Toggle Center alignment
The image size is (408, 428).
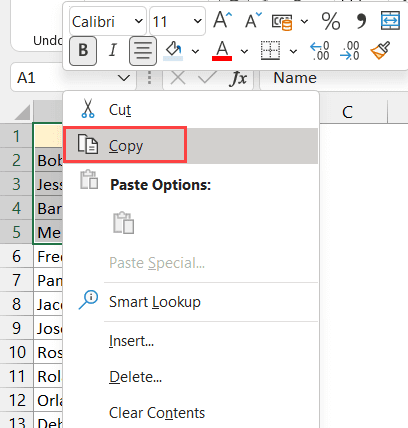[x=143, y=51]
